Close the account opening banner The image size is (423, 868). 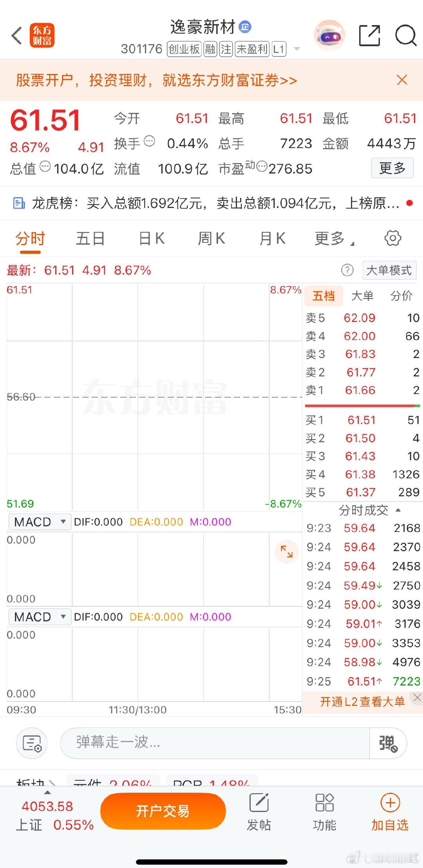[x=402, y=80]
